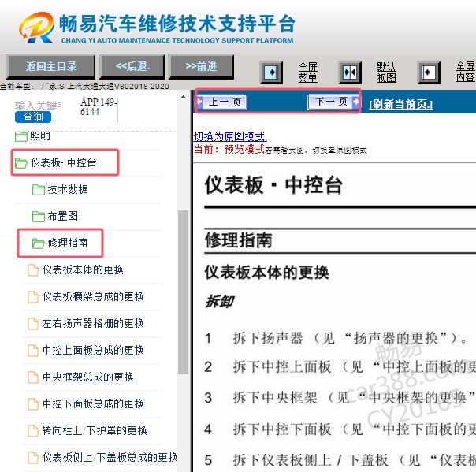Click the default view layout icon
The image size is (476, 472).
(350, 72)
